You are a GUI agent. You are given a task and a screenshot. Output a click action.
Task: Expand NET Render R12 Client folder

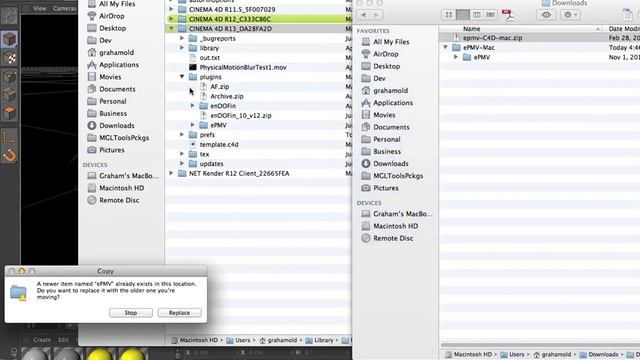(171, 173)
